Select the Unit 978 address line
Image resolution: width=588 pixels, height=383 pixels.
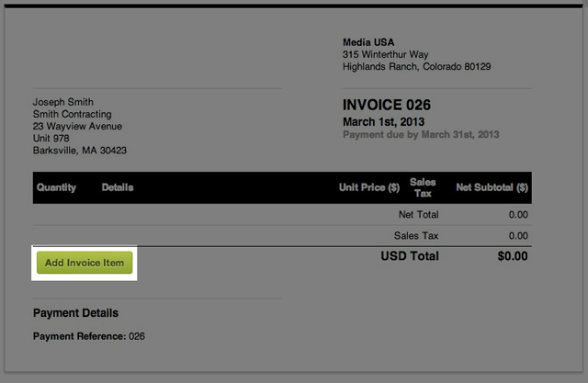(51, 138)
